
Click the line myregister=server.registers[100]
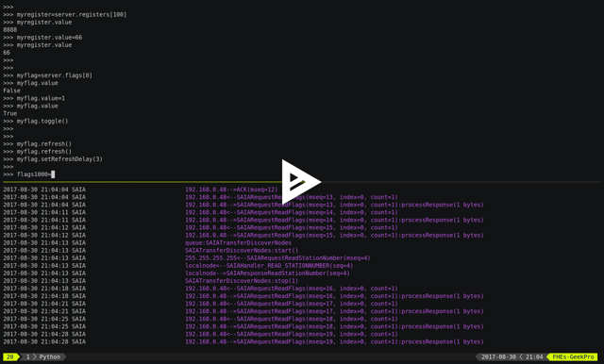pos(65,15)
